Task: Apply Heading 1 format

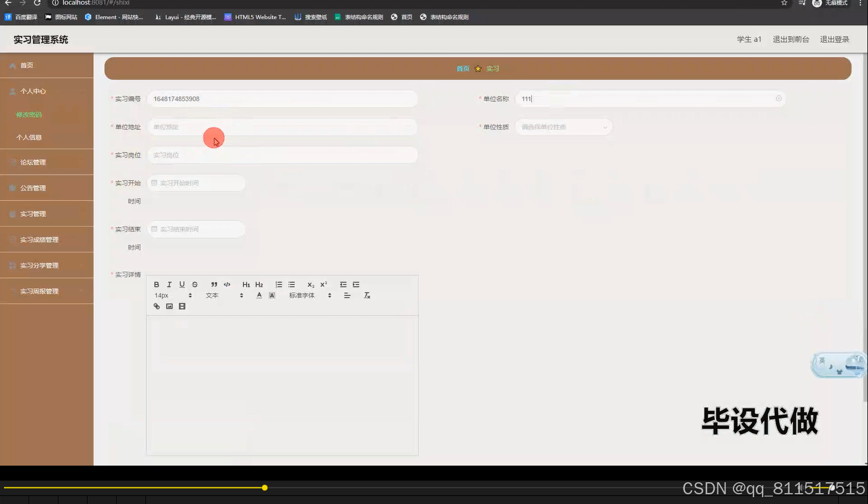Action: pyautogui.click(x=246, y=285)
